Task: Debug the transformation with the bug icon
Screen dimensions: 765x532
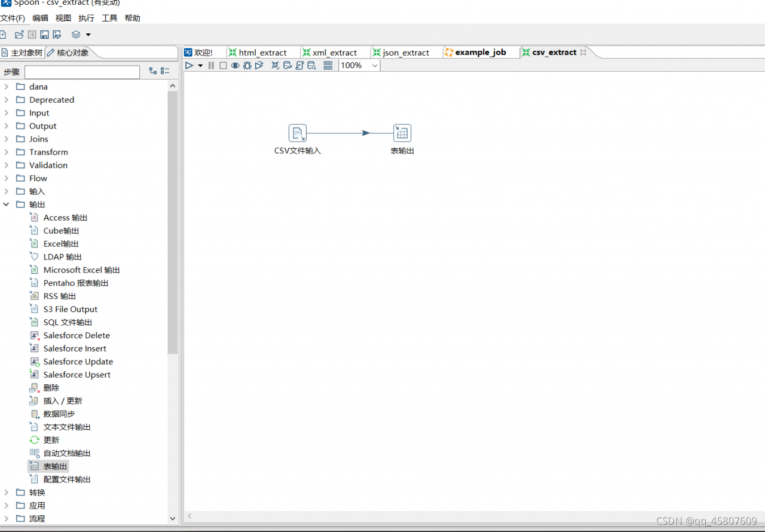Action: [247, 65]
